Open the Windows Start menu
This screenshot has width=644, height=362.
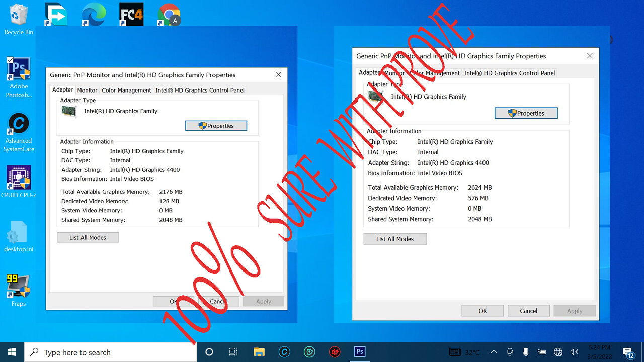click(x=12, y=352)
